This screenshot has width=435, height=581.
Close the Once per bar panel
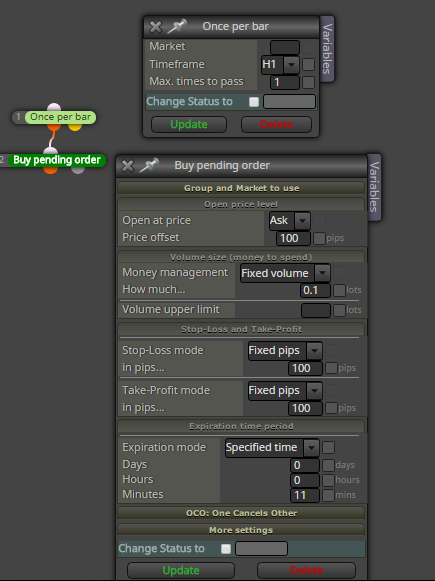pos(156,27)
